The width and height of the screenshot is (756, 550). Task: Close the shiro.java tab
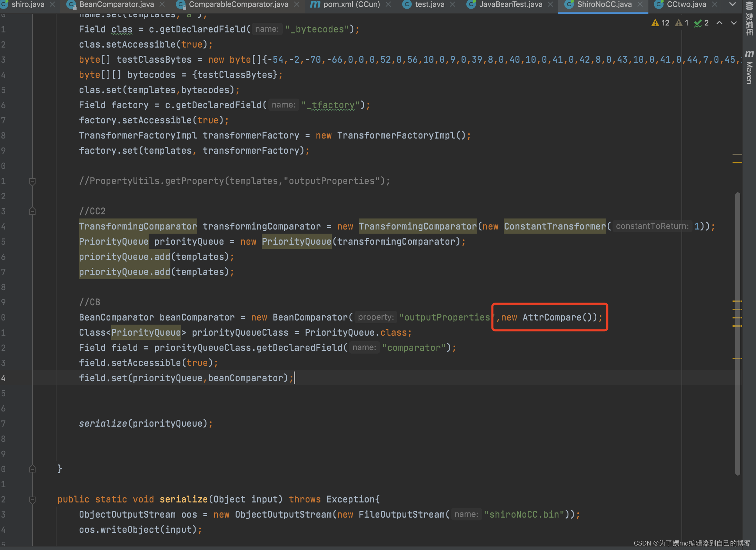click(52, 4)
